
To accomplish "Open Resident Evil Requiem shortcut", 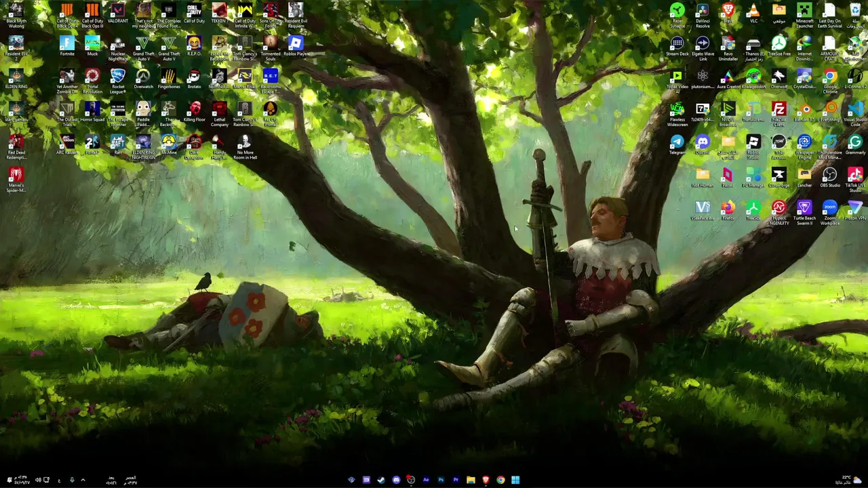I will click(x=296, y=15).
